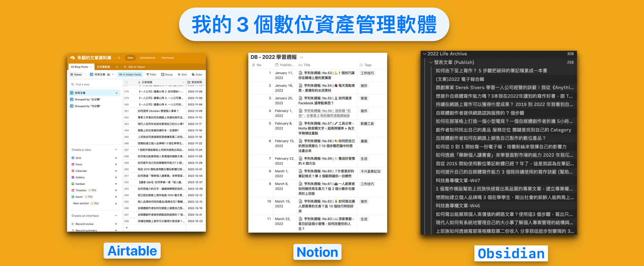Open dropdown arrow beside base name 朱騏的文章資料庫
The image size is (644, 266).
(115, 58)
